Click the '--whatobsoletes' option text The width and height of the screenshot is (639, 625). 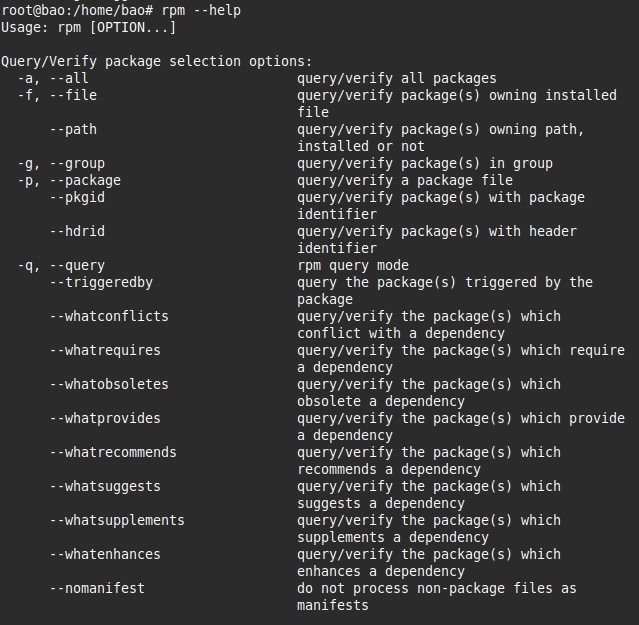point(109,384)
